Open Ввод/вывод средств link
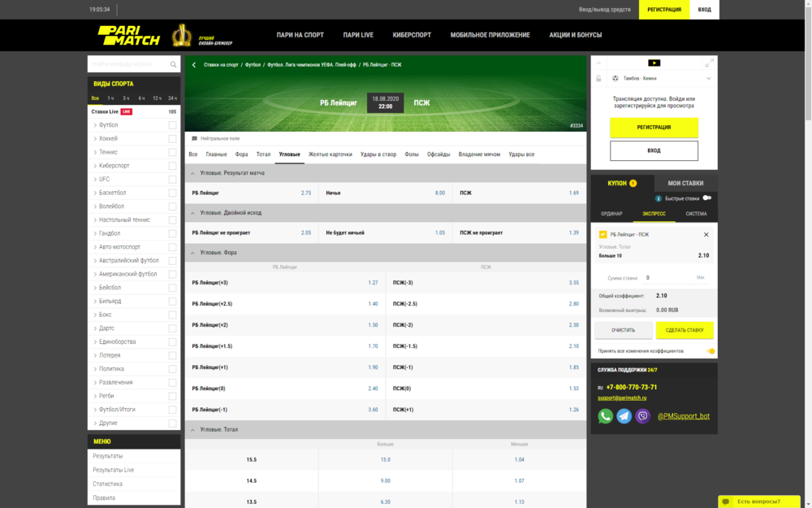Screen dimensions: 812x508 pyautogui.click(x=604, y=10)
